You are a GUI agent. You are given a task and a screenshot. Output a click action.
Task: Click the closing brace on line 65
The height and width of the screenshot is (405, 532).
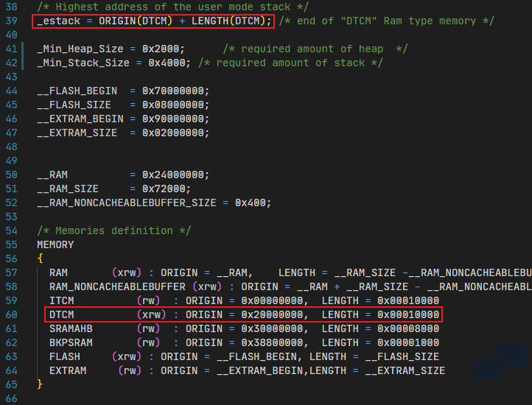[x=40, y=384]
